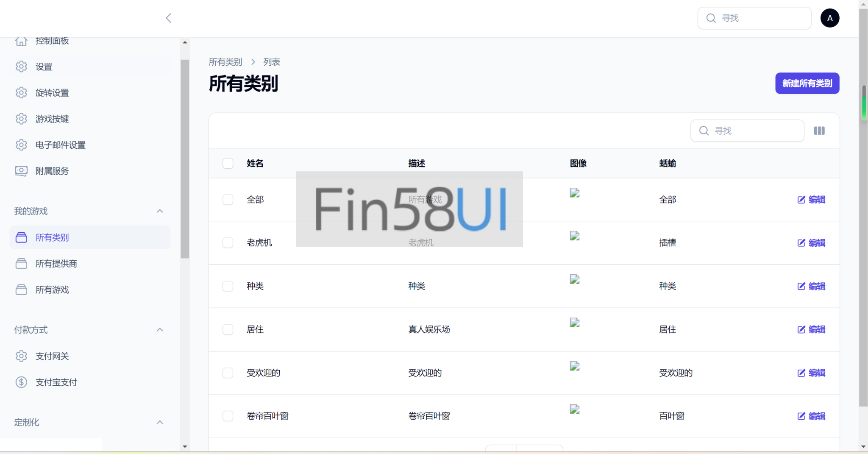
Task: Click the 新建所有类别 button
Action: [x=807, y=83]
